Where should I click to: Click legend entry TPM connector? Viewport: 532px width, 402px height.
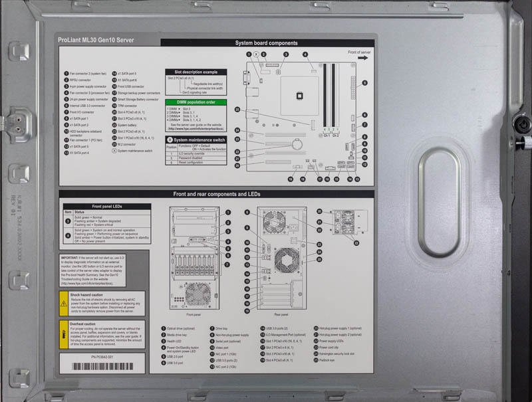(x=124, y=106)
